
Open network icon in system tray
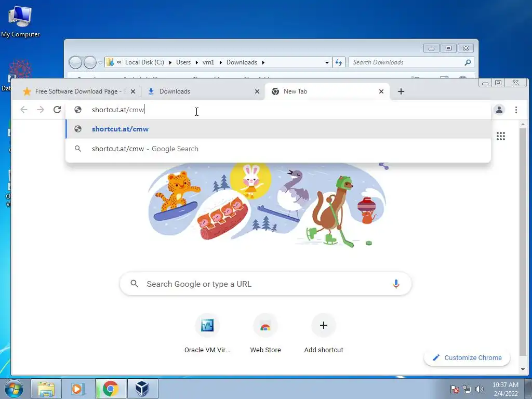click(x=467, y=389)
